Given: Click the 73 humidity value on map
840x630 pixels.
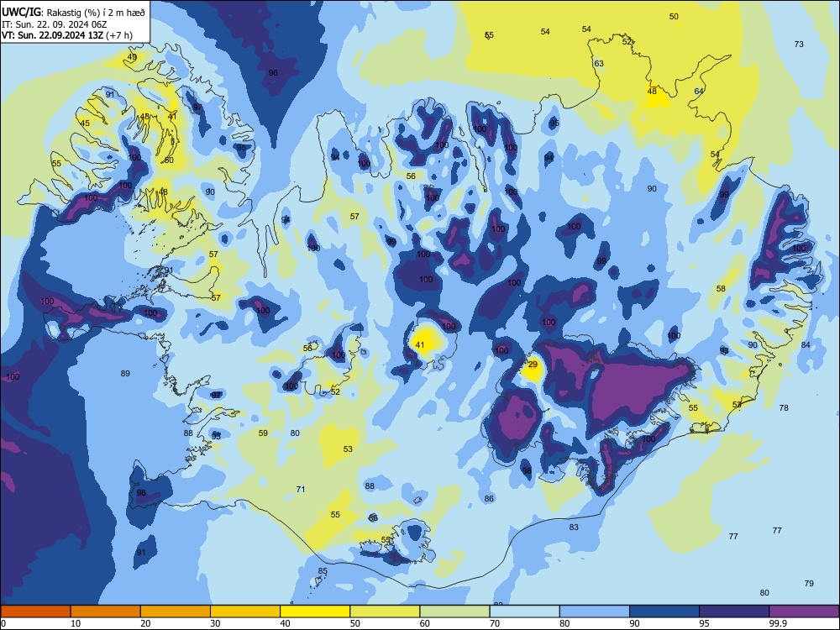Looking at the screenshot, I should tap(799, 44).
